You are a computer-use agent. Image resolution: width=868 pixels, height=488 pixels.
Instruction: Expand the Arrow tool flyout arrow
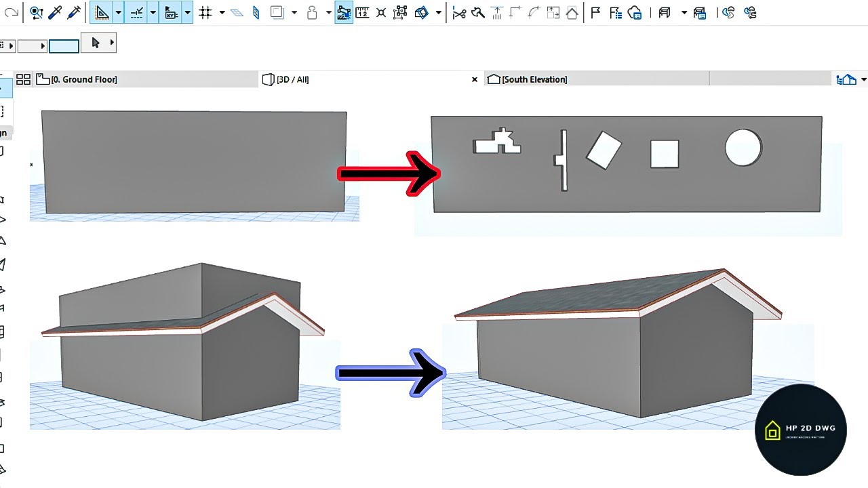(x=112, y=43)
